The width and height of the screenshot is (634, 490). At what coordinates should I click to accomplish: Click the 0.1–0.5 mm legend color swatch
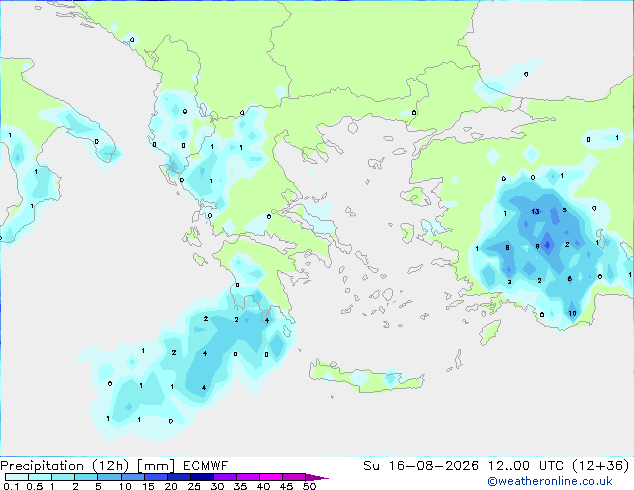coord(17,477)
